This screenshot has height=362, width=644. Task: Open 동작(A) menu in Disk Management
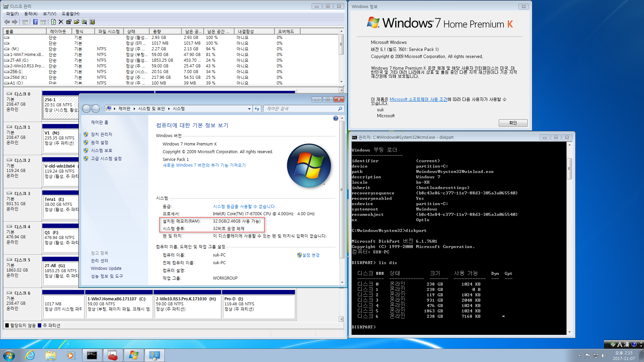tap(31, 14)
